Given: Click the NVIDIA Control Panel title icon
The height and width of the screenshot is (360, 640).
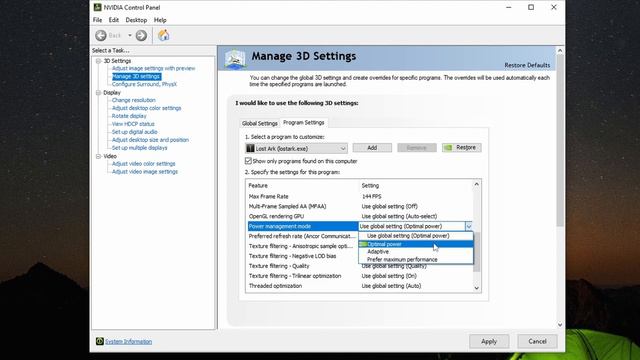Looking at the screenshot, I should [98, 7].
